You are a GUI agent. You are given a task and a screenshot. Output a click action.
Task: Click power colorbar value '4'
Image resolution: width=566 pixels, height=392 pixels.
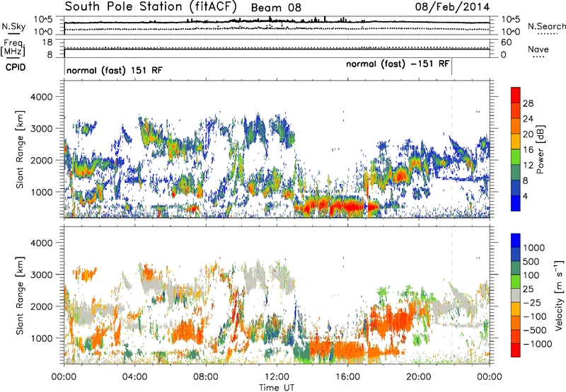click(525, 197)
